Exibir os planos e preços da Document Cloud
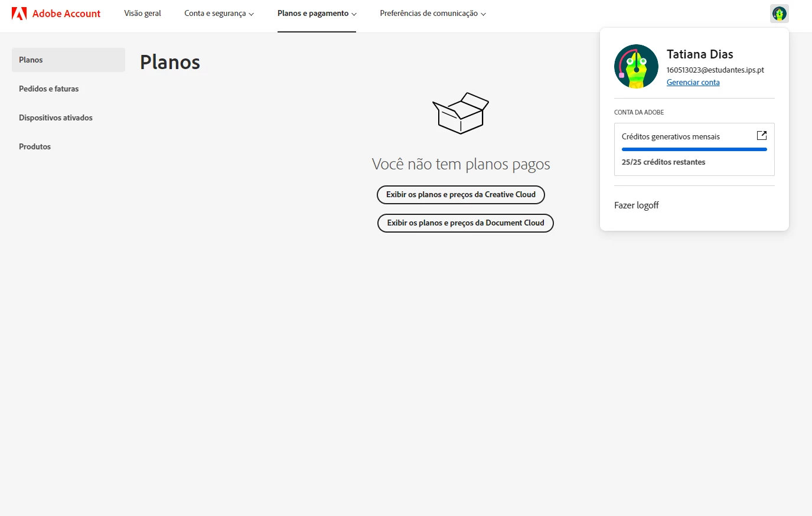 pos(465,223)
